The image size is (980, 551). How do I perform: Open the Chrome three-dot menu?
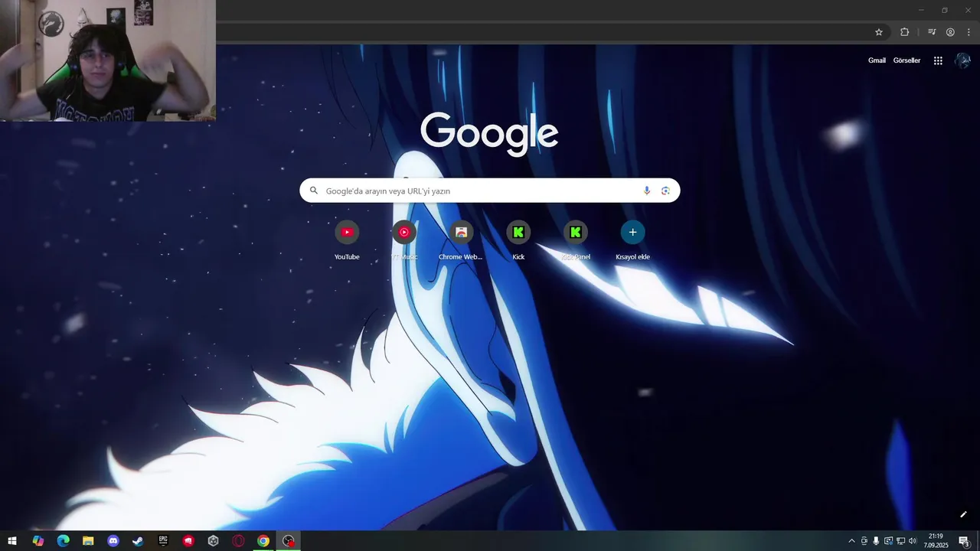tap(969, 32)
